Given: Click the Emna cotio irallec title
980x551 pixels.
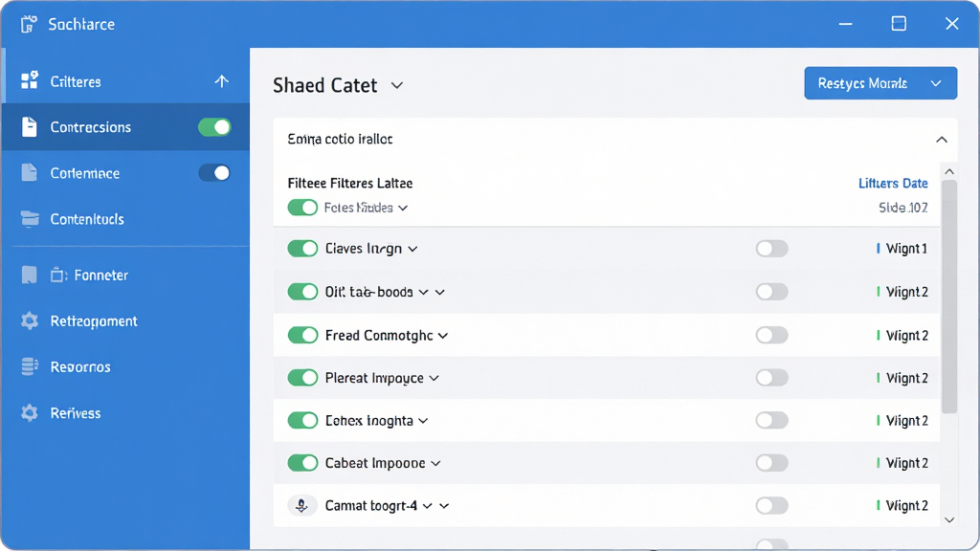Looking at the screenshot, I should [340, 139].
